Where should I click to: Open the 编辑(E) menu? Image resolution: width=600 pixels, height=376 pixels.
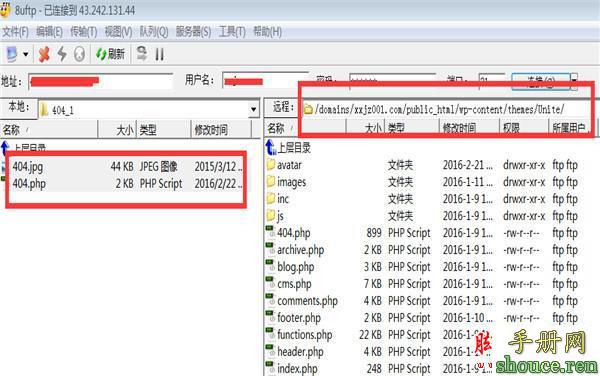(49, 32)
